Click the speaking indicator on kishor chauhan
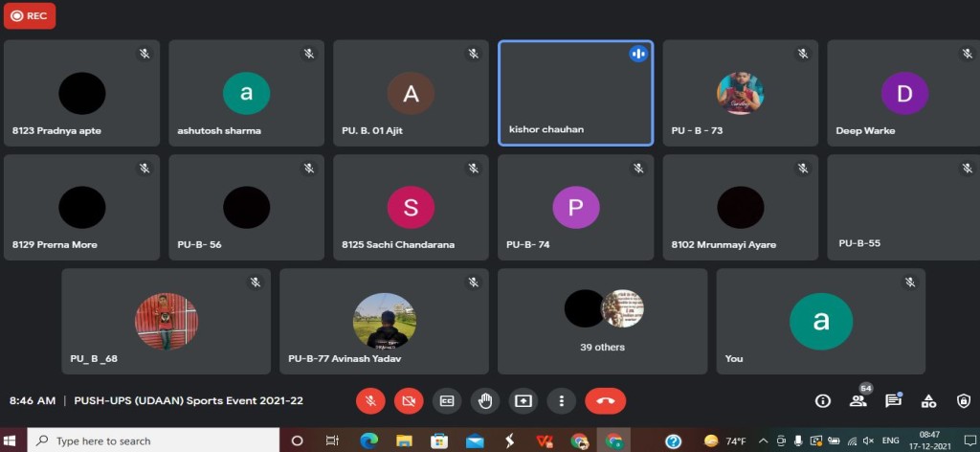This screenshot has height=452, width=980. pyautogui.click(x=638, y=54)
